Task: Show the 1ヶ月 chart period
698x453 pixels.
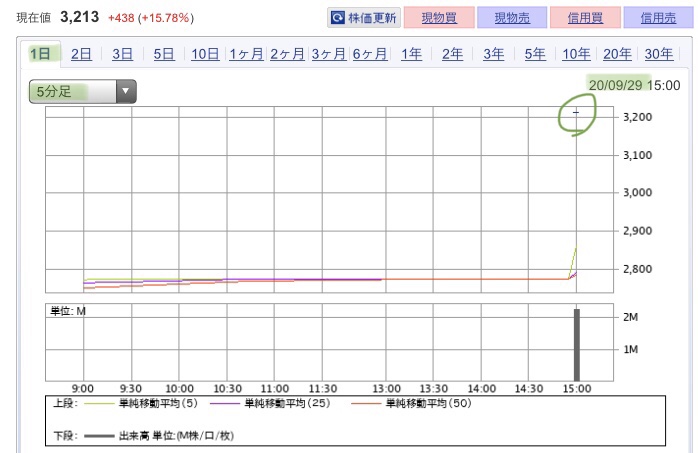Action: click(x=246, y=54)
